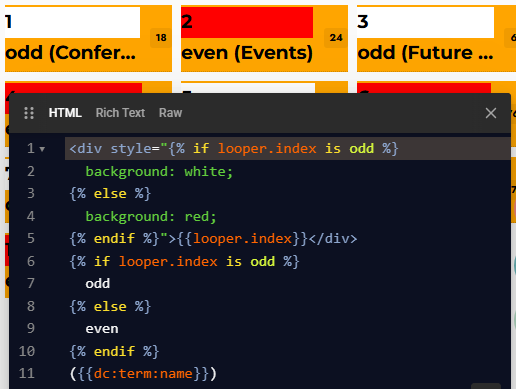Screen dimensions: 516x389
Task: Select line number 11 in gutter
Action: (x=27, y=374)
